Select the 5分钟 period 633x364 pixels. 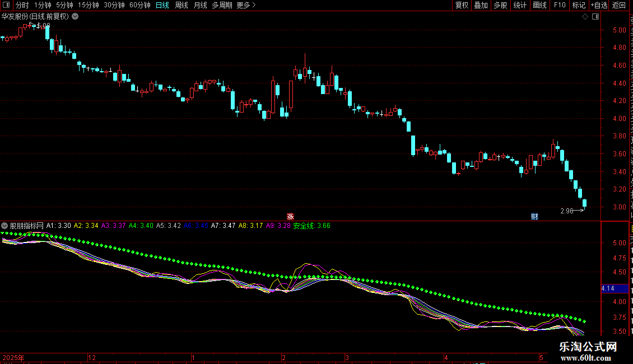tap(64, 5)
